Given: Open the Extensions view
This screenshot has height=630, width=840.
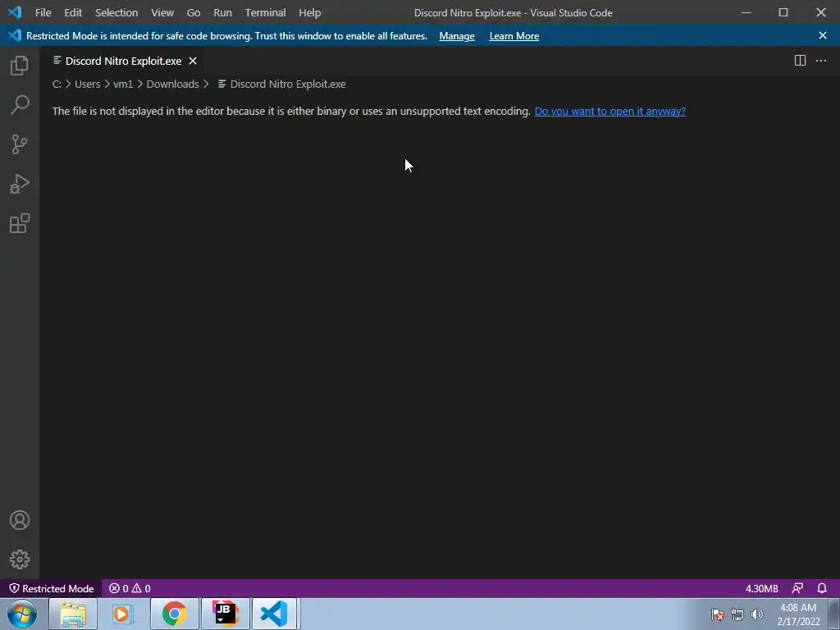Looking at the screenshot, I should click(20, 223).
